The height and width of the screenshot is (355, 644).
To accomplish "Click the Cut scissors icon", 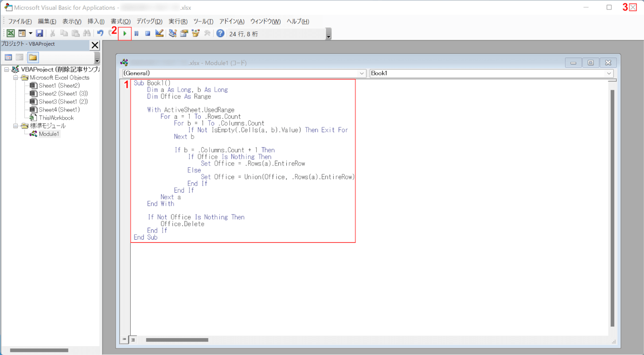I will pyautogui.click(x=52, y=33).
